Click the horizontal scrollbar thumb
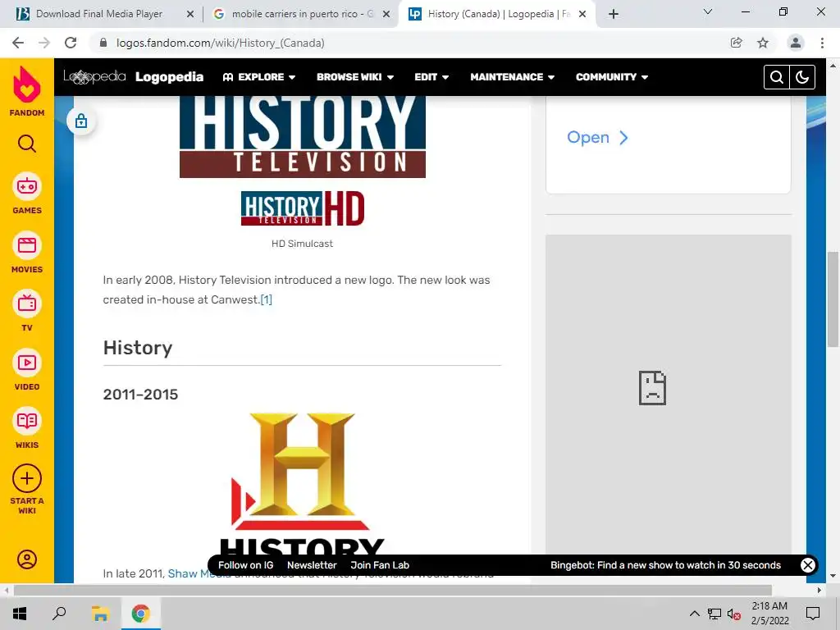Image resolution: width=840 pixels, height=630 pixels. pos(393,591)
